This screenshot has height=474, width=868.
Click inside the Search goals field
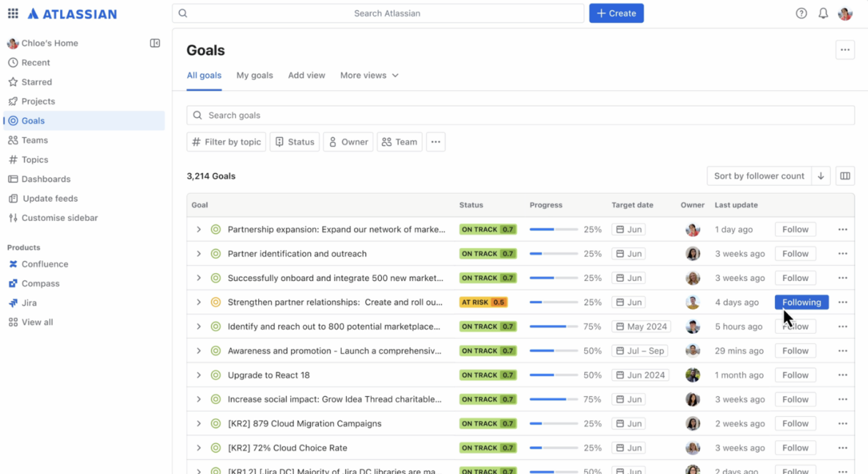440,115
